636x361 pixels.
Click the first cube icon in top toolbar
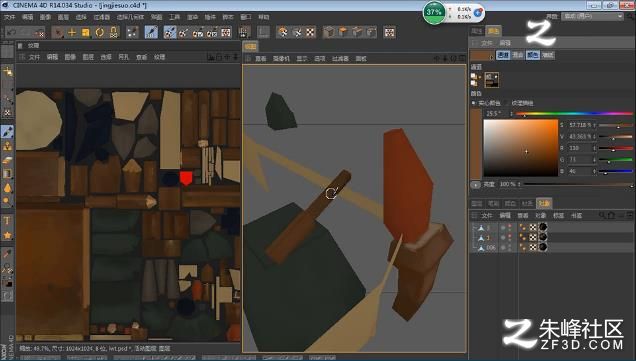(x=329, y=32)
